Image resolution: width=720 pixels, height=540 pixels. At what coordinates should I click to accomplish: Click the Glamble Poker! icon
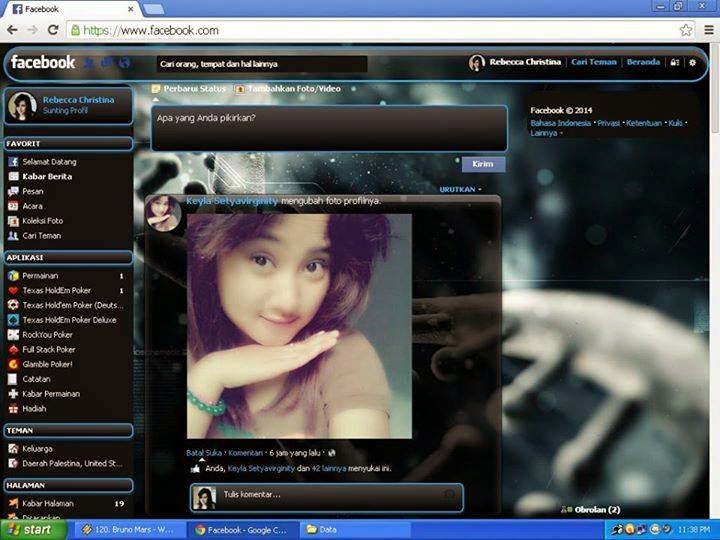pos(13,364)
